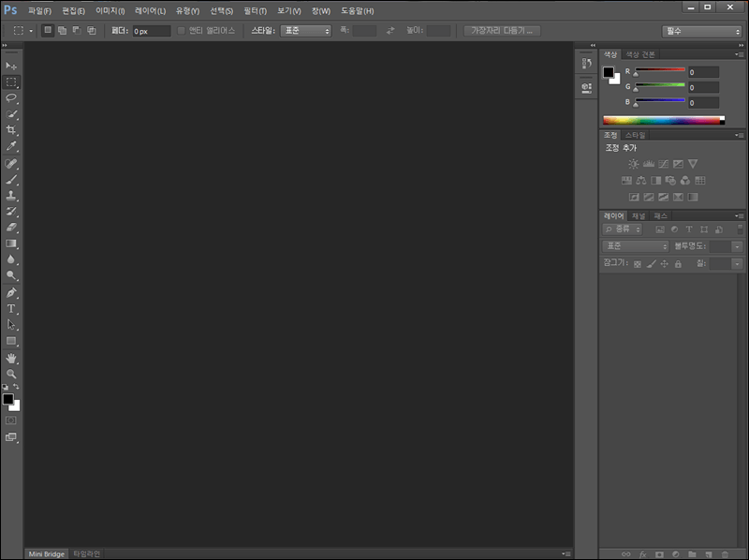Open the Layers panel flyout menu
This screenshot has width=749, height=560.
click(x=740, y=216)
